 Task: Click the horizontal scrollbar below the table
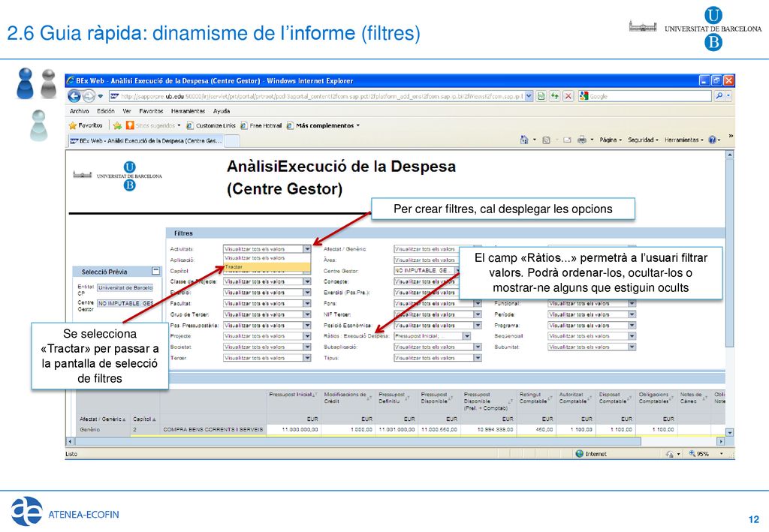click(357, 441)
